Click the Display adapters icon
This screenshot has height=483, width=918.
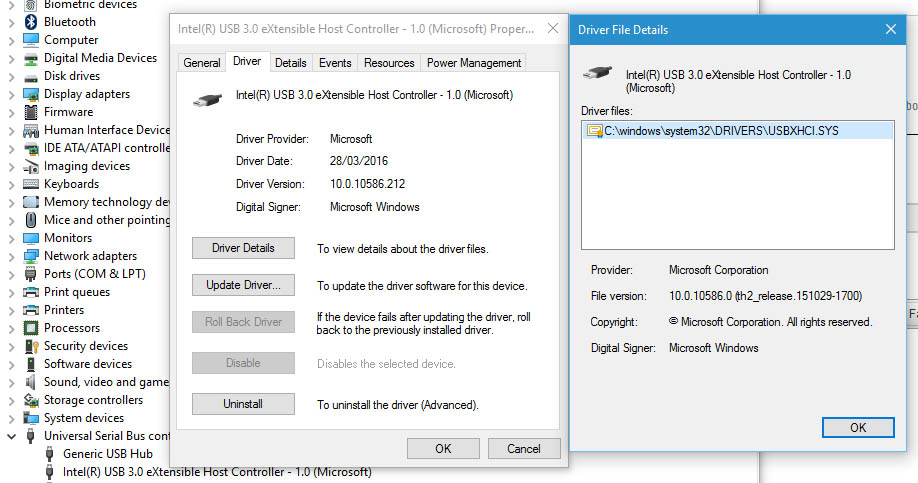pyautogui.click(x=30, y=94)
